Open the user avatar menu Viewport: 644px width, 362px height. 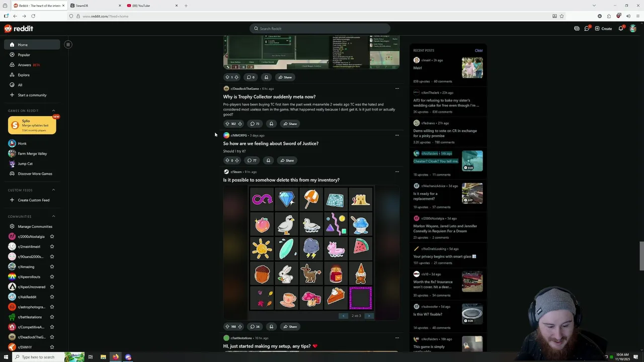[633, 29]
